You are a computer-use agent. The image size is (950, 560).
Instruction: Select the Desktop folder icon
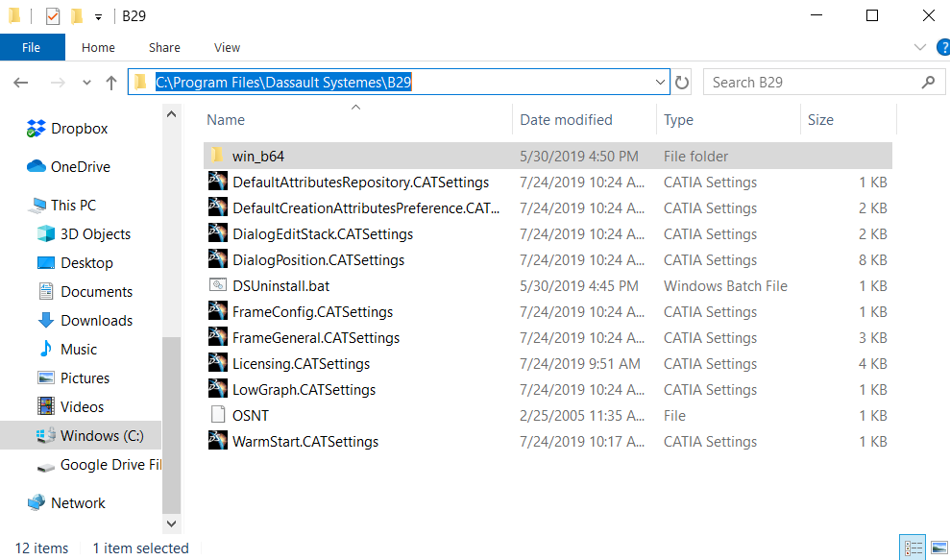pos(46,263)
